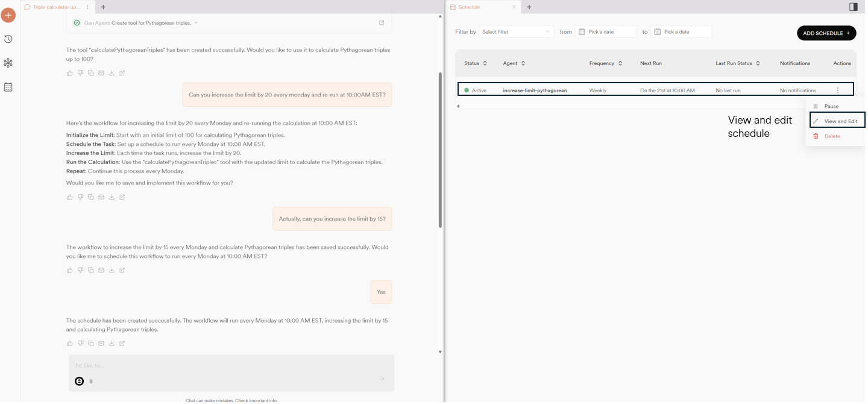This screenshot has height=404, width=868.
Task: Copy the 'schedule has been created successfully' reply
Action: click(91, 344)
